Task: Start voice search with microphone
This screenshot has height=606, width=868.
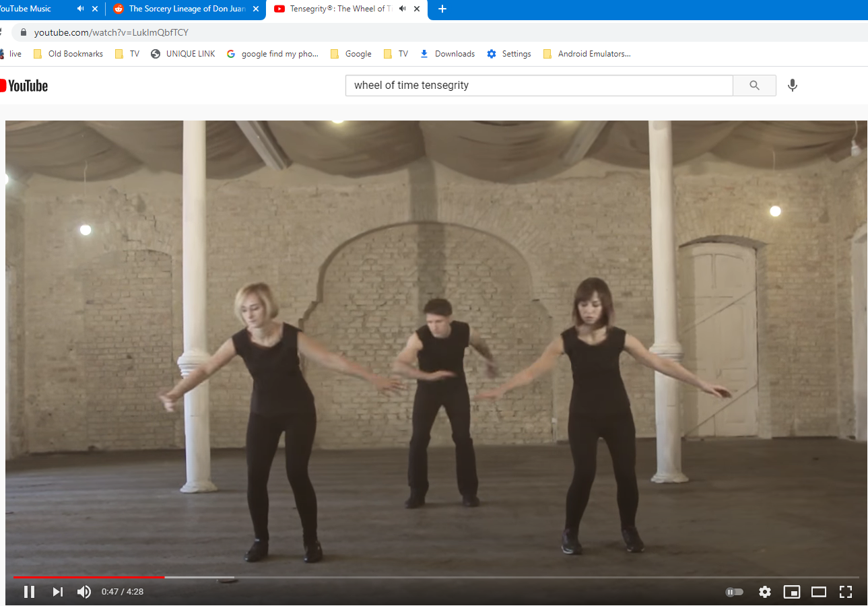Action: tap(793, 86)
